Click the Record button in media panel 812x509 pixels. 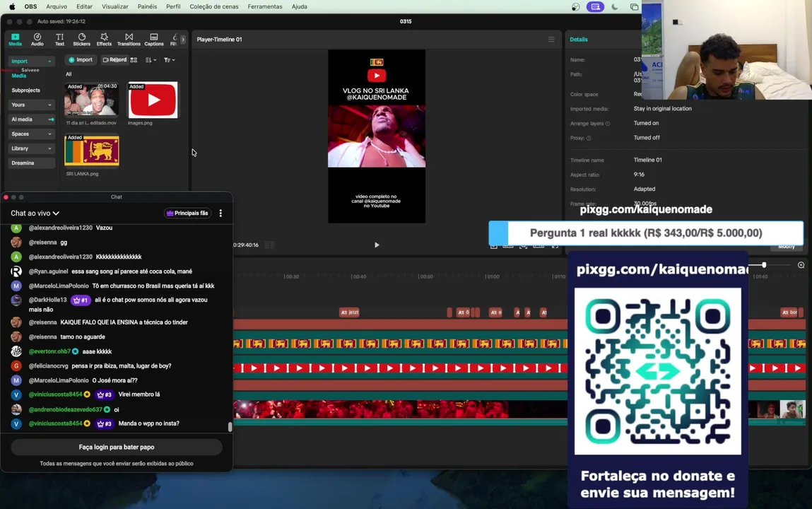114,60
